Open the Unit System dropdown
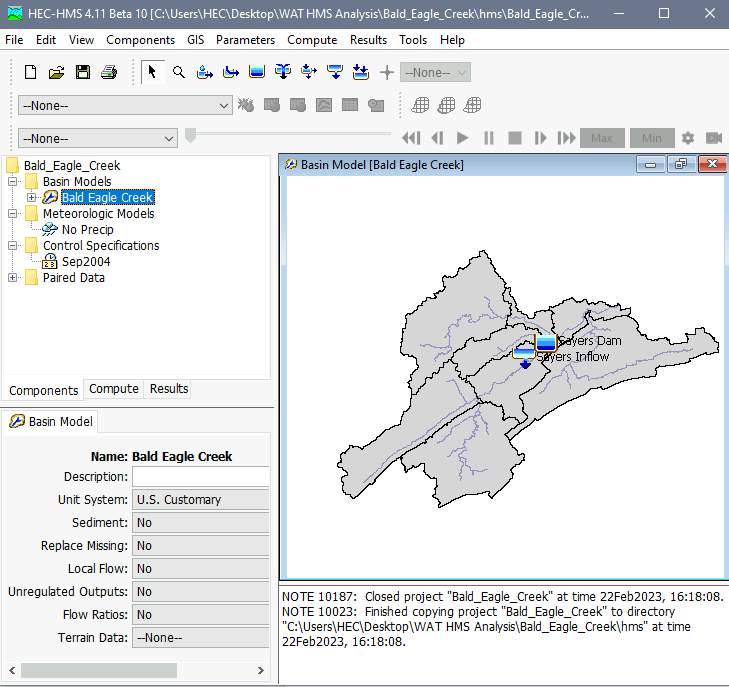The height and width of the screenshot is (687, 729). 201,500
